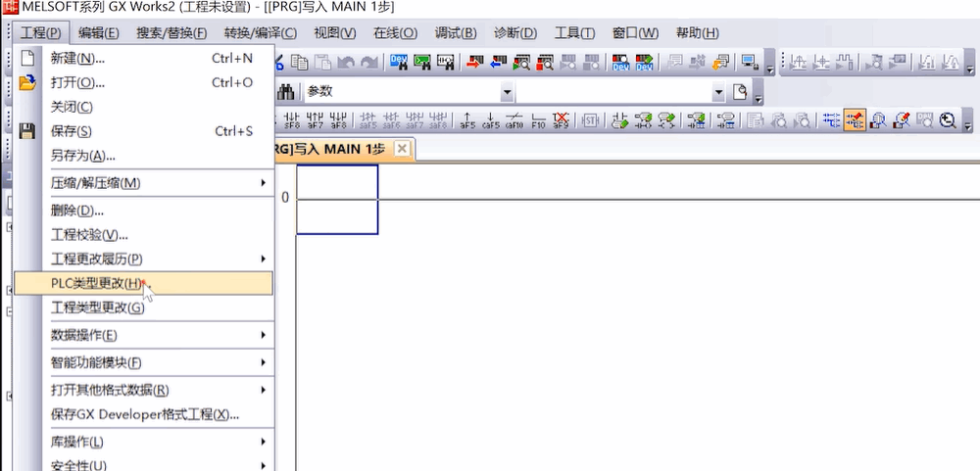Select PLC类型更改(H)... menu entry

point(144,283)
